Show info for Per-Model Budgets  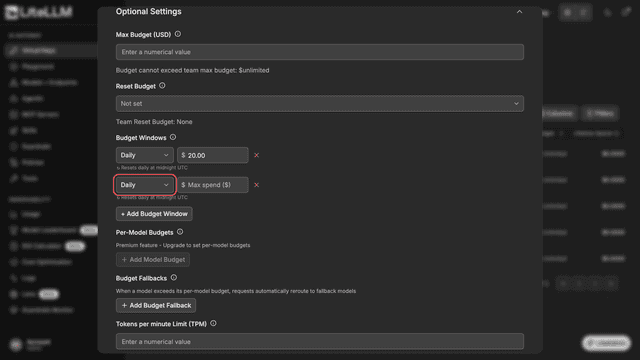(180, 232)
